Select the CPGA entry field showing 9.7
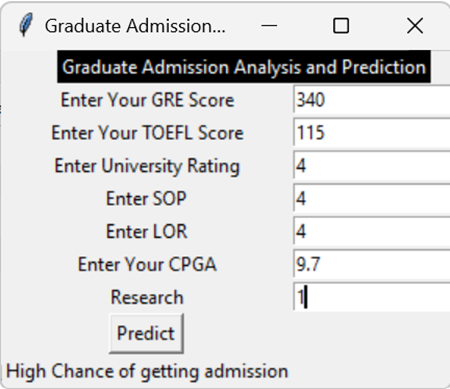This screenshot has height=389, width=450. coord(372,264)
